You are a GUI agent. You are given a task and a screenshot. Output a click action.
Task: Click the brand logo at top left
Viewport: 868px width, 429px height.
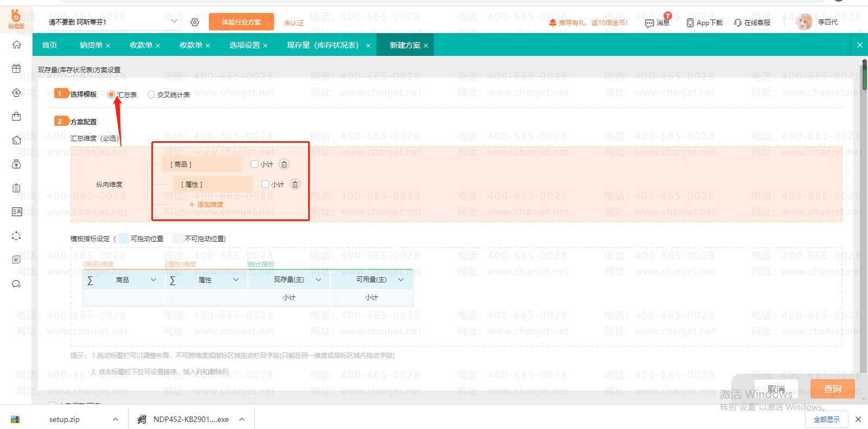tap(16, 18)
